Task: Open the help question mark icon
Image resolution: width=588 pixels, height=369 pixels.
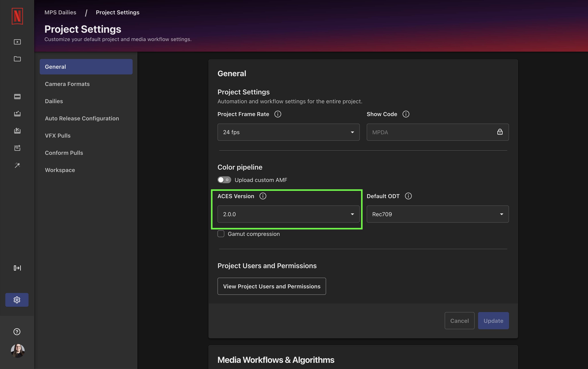Action: [x=17, y=332]
